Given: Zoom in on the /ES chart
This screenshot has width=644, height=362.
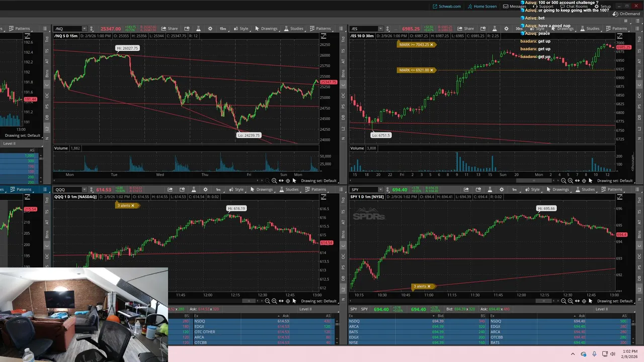Looking at the screenshot, I should coord(570,180).
